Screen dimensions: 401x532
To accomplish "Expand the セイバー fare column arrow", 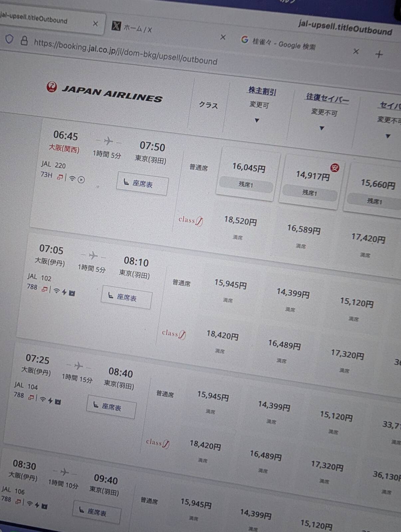I will (388, 136).
